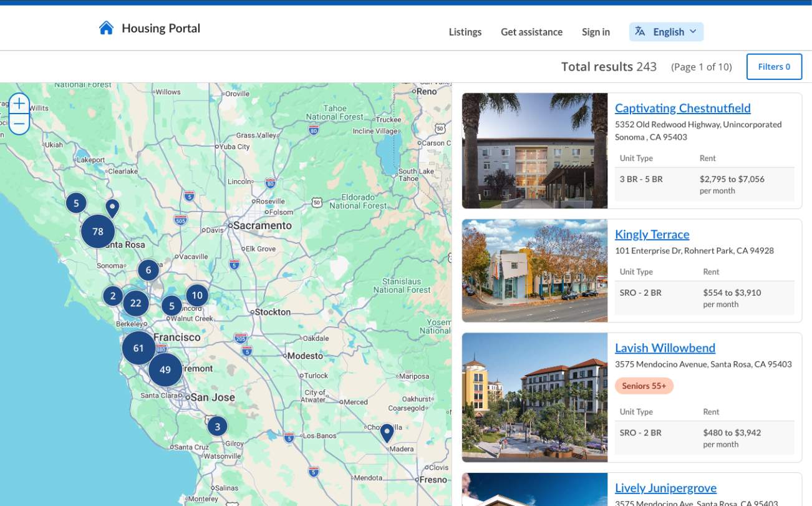Open the Lively Junipergrove listing
This screenshot has width=812, height=506.
[x=665, y=488]
